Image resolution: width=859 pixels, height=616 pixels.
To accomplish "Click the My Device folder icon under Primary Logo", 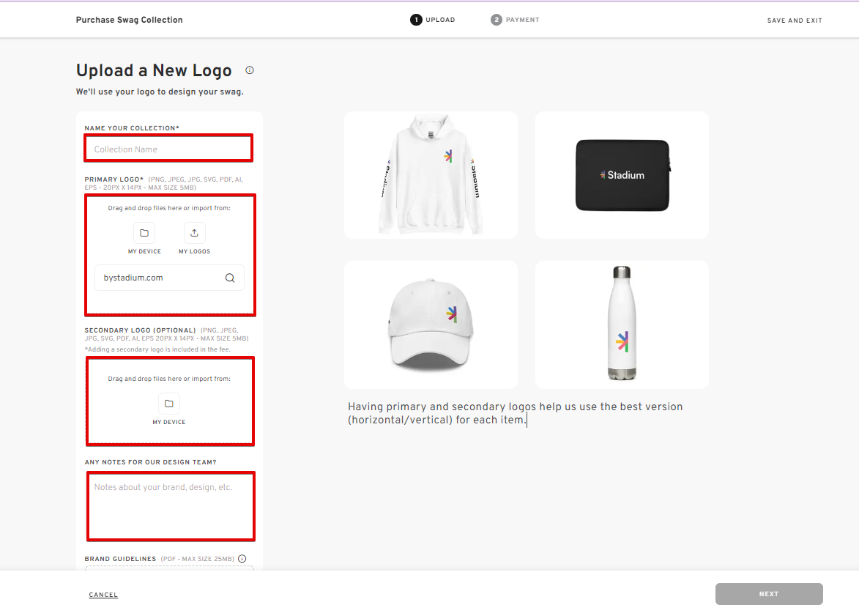I will pyautogui.click(x=144, y=231).
